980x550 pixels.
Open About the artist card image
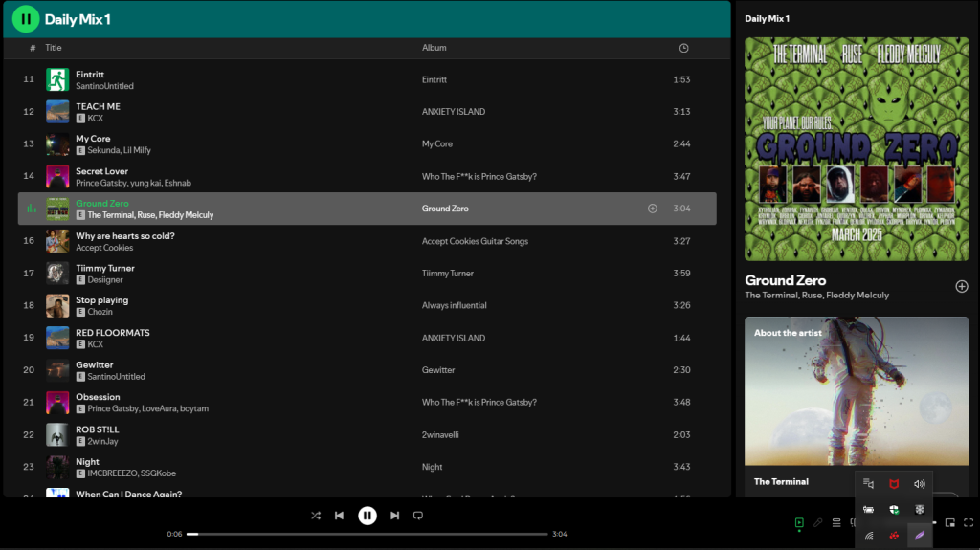point(857,390)
